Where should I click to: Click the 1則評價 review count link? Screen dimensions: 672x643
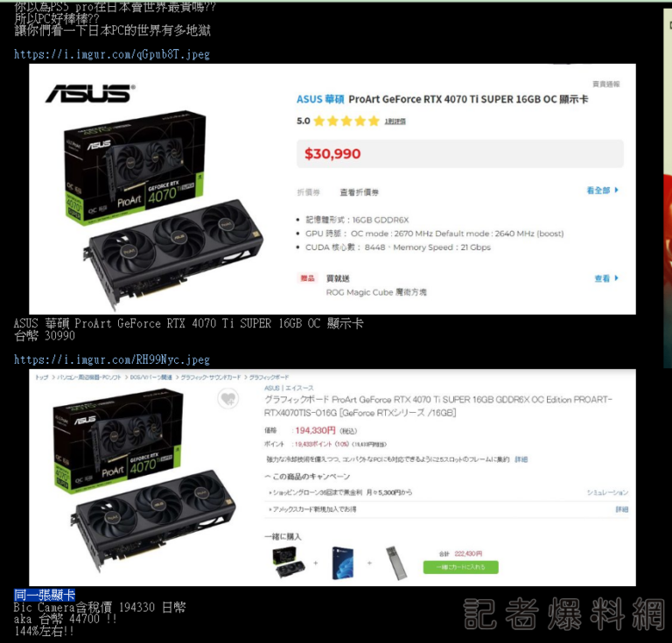coord(395,122)
